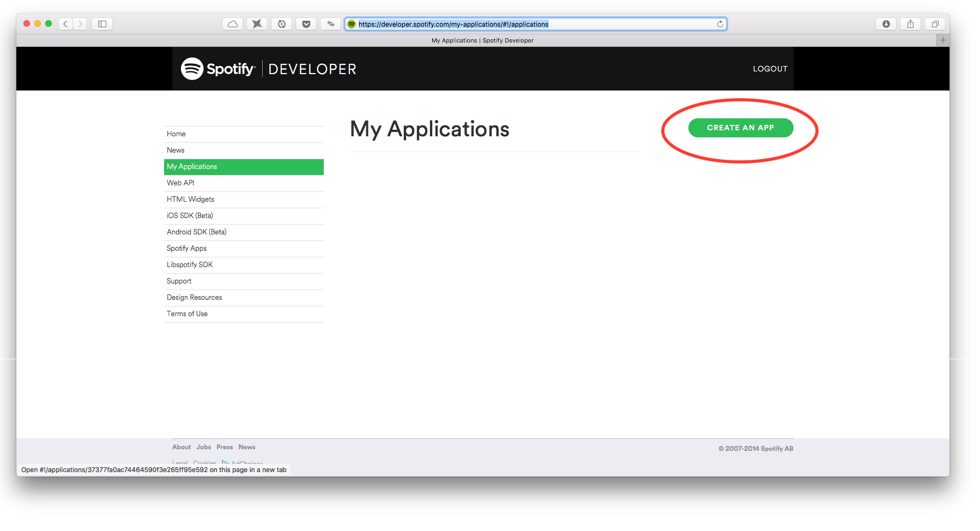Screen dimensions: 980x531
Task: Click the DEVELOPER header text
Action: point(312,69)
